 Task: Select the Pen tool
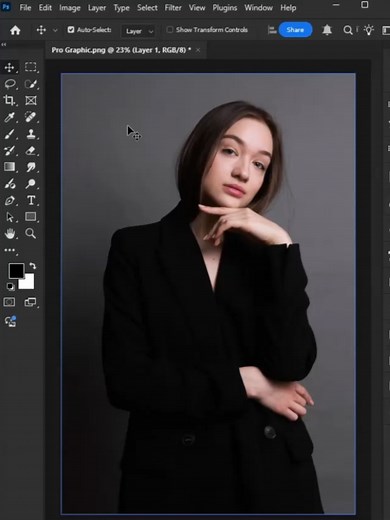pos(10,200)
